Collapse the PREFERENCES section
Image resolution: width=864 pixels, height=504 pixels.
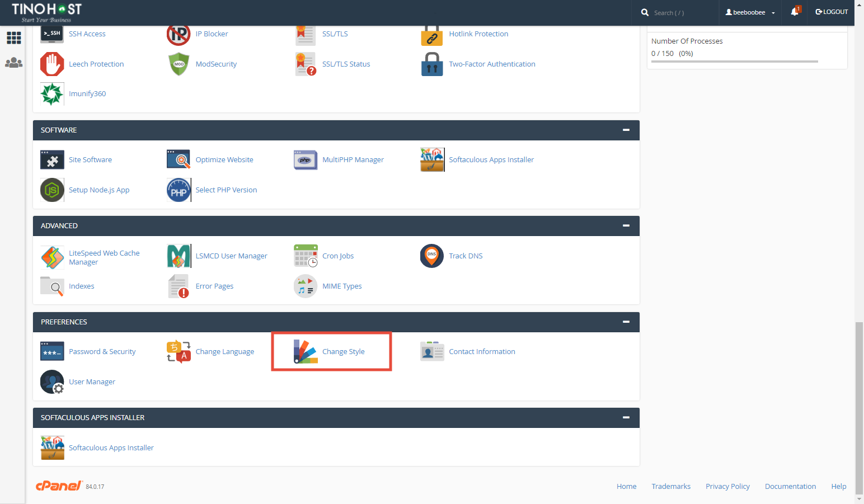[x=626, y=322]
